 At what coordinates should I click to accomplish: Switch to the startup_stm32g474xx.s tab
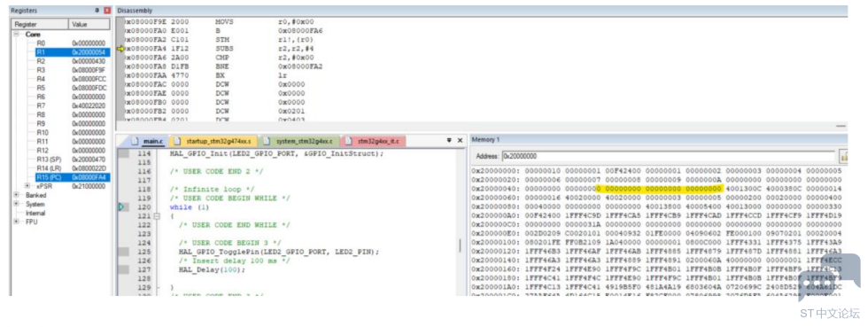click(213, 141)
